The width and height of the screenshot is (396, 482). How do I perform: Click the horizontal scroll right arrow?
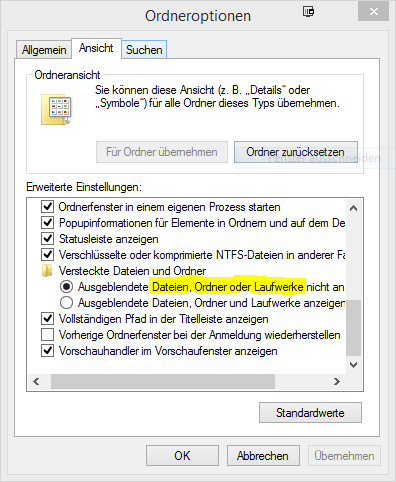(337, 381)
